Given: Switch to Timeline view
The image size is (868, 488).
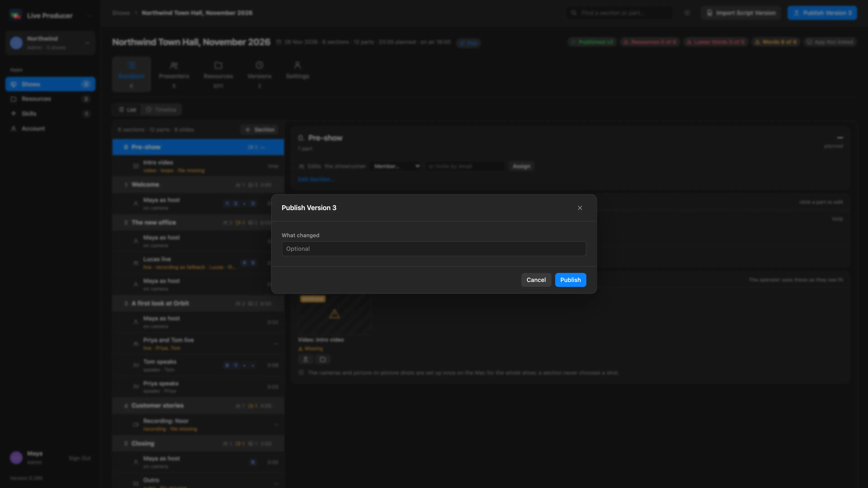Looking at the screenshot, I should click(x=161, y=110).
